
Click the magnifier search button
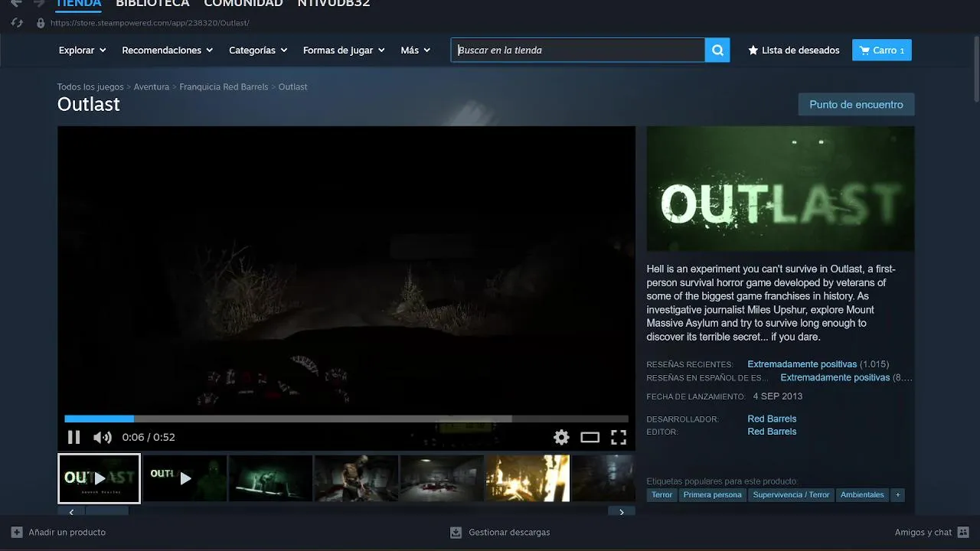click(717, 51)
